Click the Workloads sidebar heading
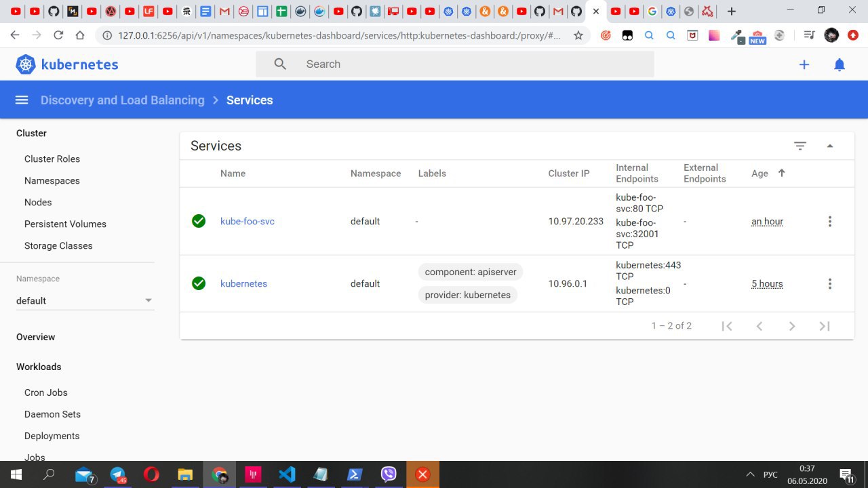The width and height of the screenshot is (868, 488). 39,367
